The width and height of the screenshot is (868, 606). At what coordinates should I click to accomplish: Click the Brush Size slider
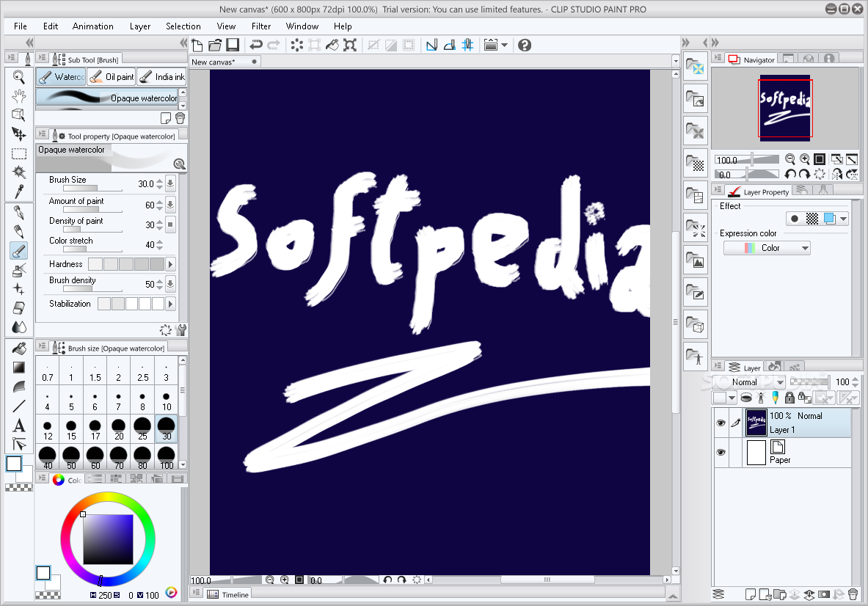(x=92, y=188)
